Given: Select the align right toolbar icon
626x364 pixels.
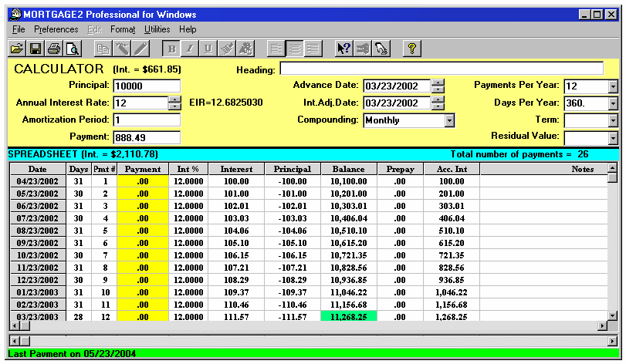Looking at the screenshot, I should tap(313, 49).
